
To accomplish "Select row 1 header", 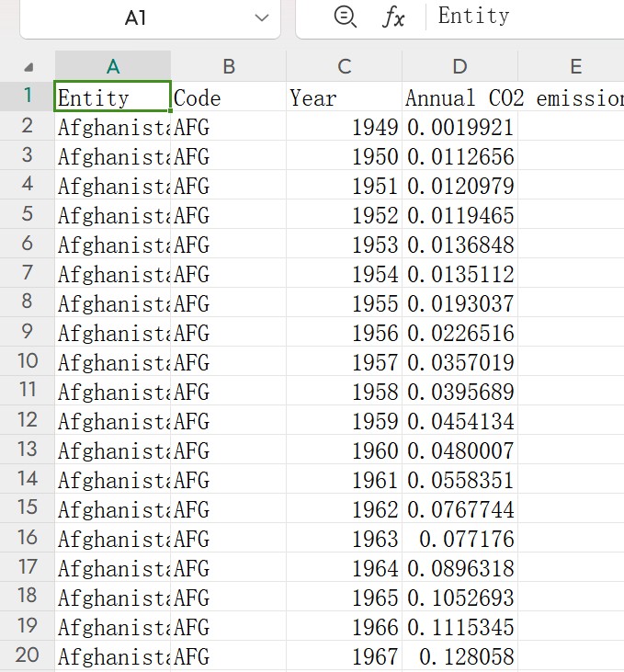I will click(x=28, y=96).
